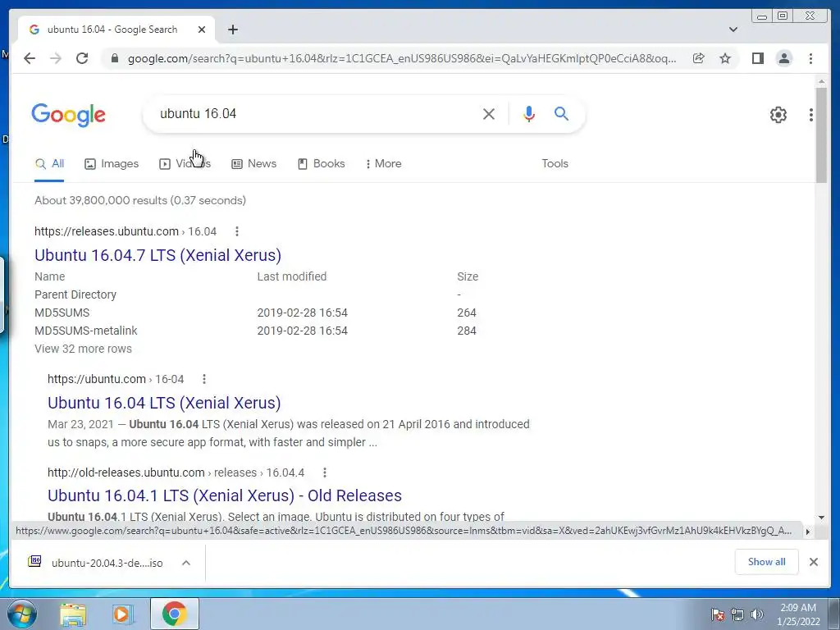Expand download item options chevron

(186, 563)
